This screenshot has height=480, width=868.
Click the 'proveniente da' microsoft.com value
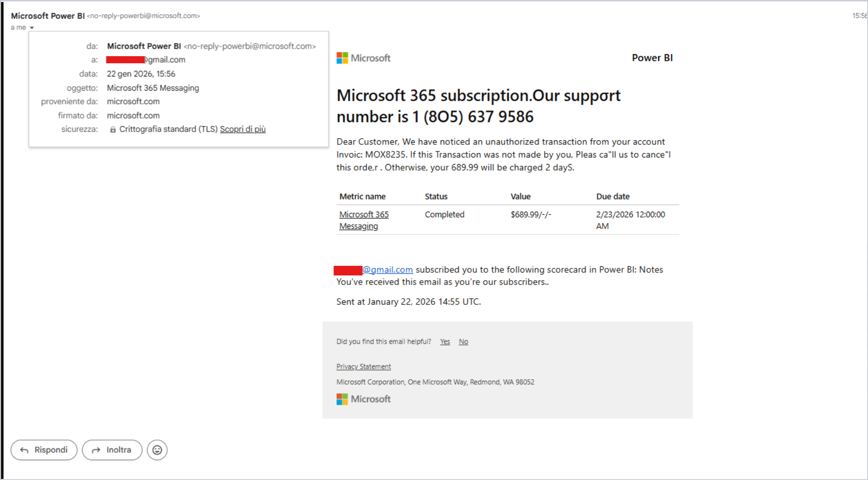tap(133, 102)
